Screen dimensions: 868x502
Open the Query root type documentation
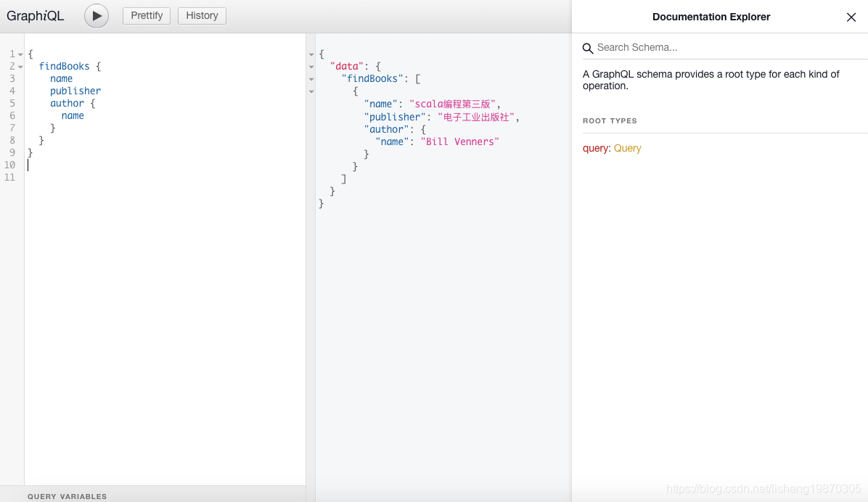[x=627, y=148]
